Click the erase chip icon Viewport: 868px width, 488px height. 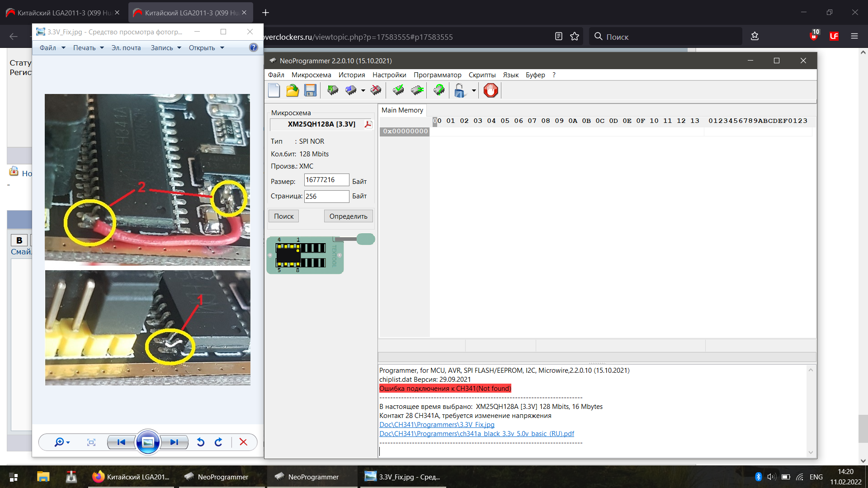pyautogui.click(x=376, y=90)
